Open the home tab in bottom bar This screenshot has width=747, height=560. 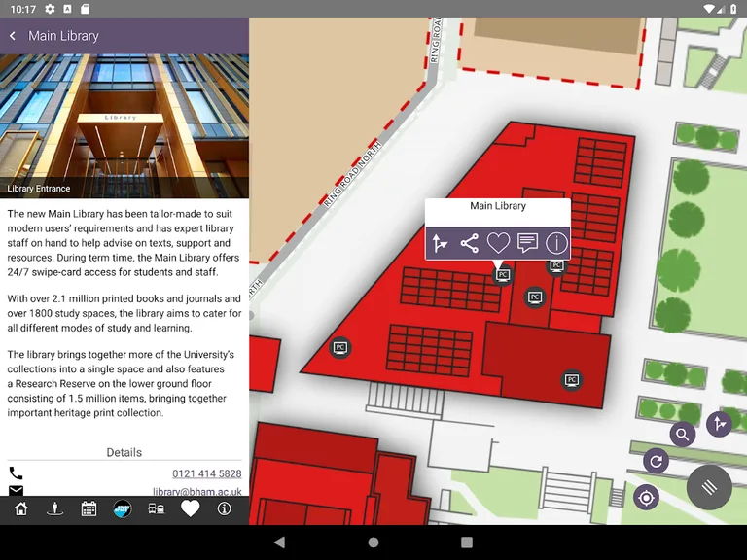click(21, 508)
